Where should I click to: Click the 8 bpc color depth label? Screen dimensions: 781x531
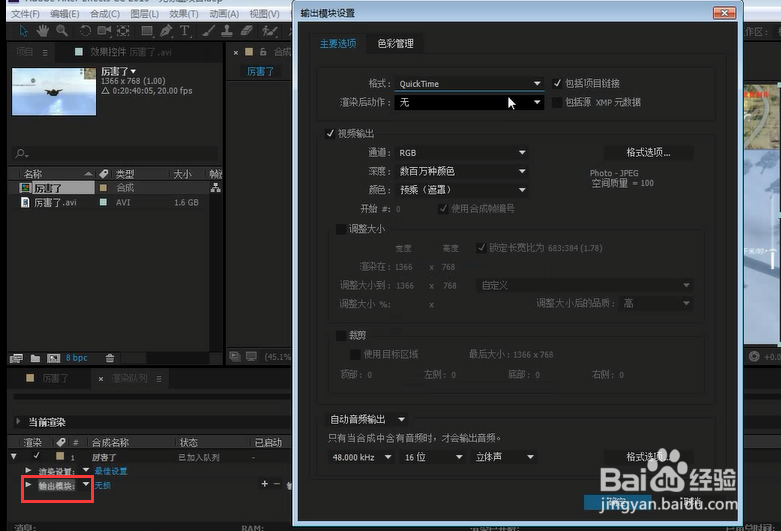77,358
